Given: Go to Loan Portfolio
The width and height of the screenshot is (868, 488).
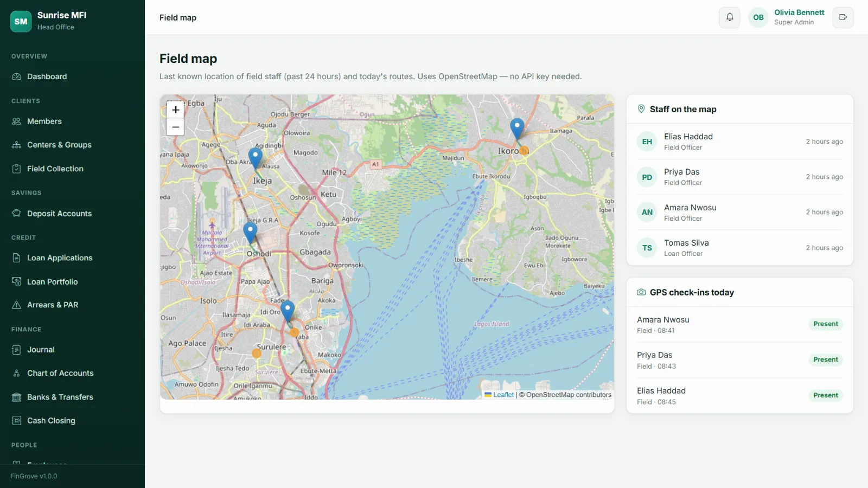Looking at the screenshot, I should 72,282.
